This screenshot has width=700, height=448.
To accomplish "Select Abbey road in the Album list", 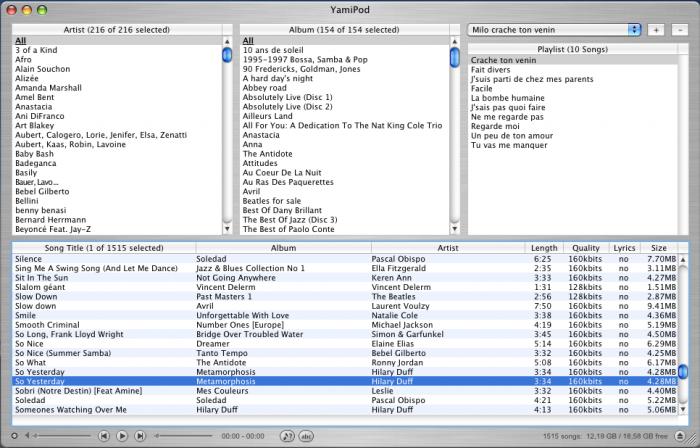I will [265, 88].
